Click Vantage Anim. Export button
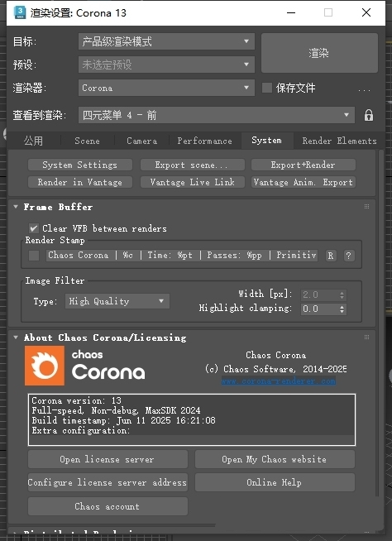 pos(304,182)
